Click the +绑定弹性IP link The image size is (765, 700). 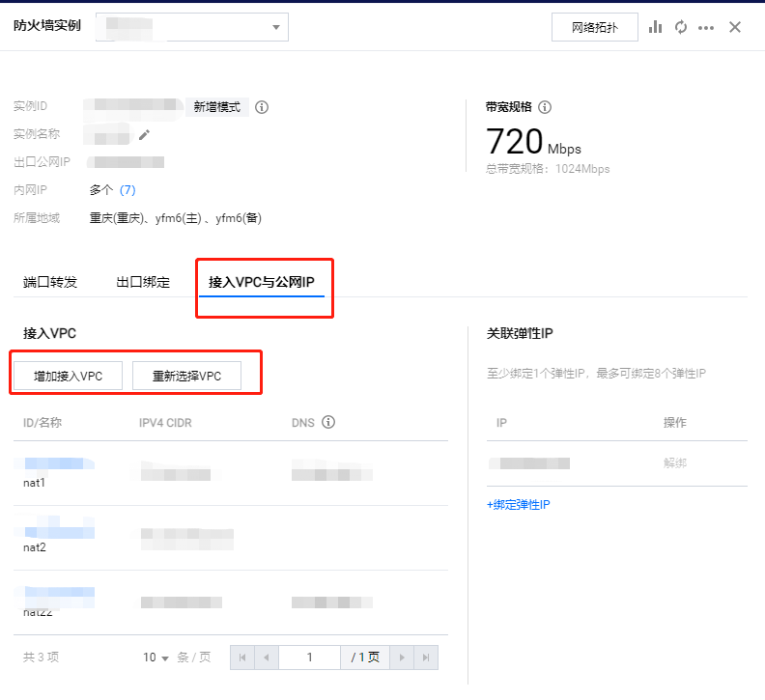coord(519,505)
